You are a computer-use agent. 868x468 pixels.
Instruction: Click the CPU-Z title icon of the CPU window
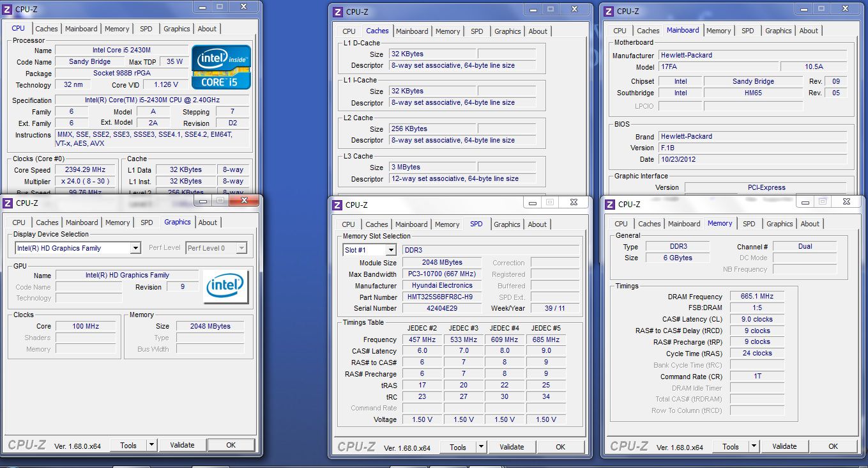point(8,9)
